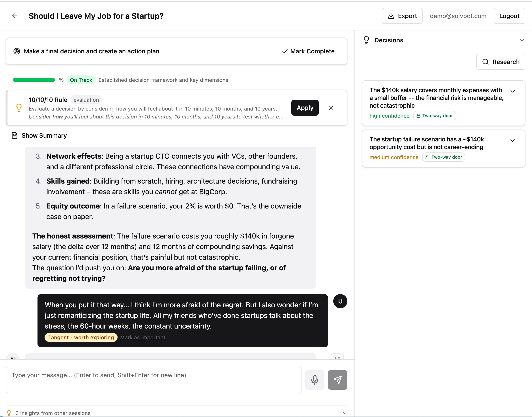Apply the 10/10/10 Rule suggestion
532x417 pixels.
pyautogui.click(x=305, y=108)
